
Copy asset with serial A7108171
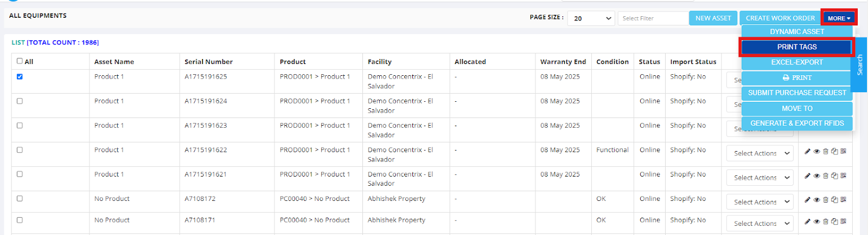coord(834,221)
